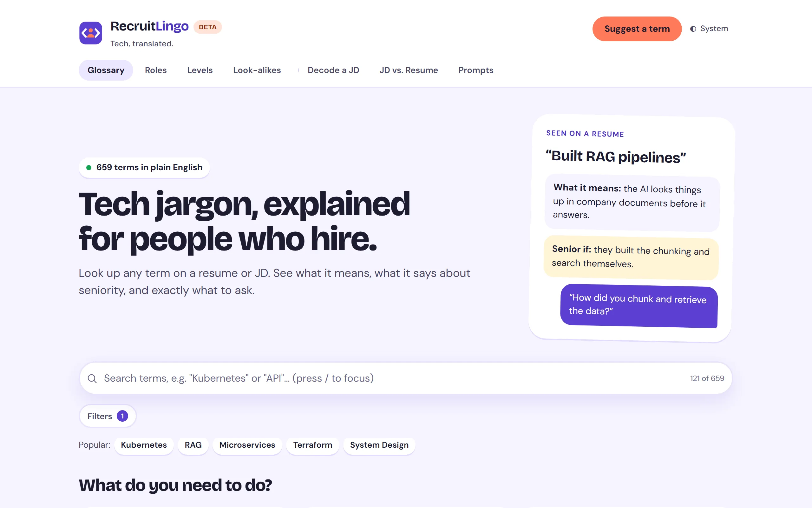This screenshot has width=812, height=508.
Task: Click the '121 of 659' result count
Action: pyautogui.click(x=707, y=378)
